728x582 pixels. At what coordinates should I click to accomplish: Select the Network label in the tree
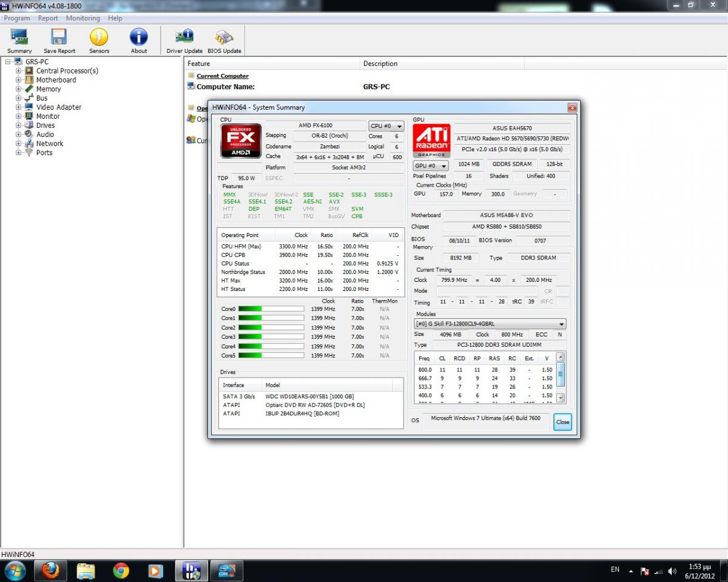[x=50, y=144]
